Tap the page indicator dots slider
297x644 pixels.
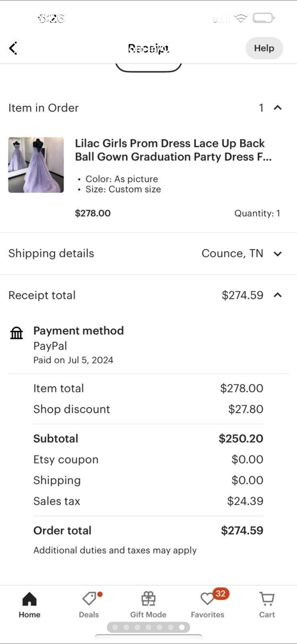pos(148,627)
